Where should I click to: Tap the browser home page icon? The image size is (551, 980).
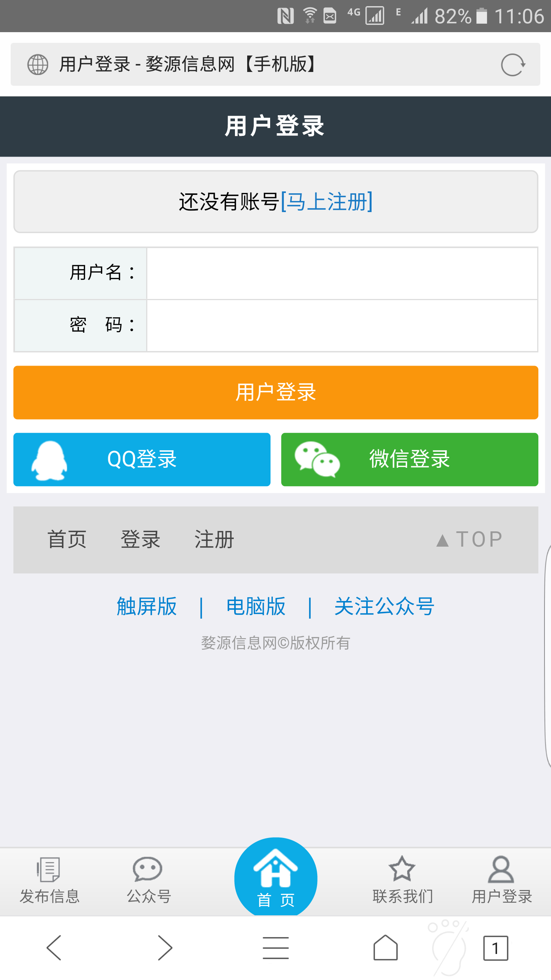[x=385, y=948]
